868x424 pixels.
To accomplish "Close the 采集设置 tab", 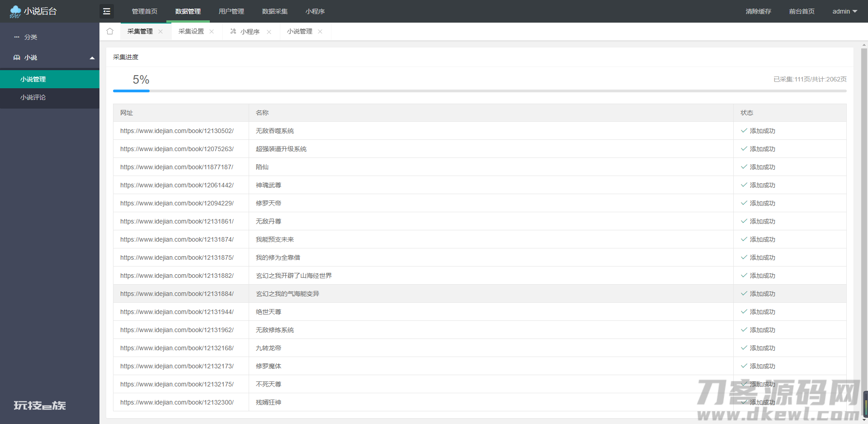I will tap(212, 32).
